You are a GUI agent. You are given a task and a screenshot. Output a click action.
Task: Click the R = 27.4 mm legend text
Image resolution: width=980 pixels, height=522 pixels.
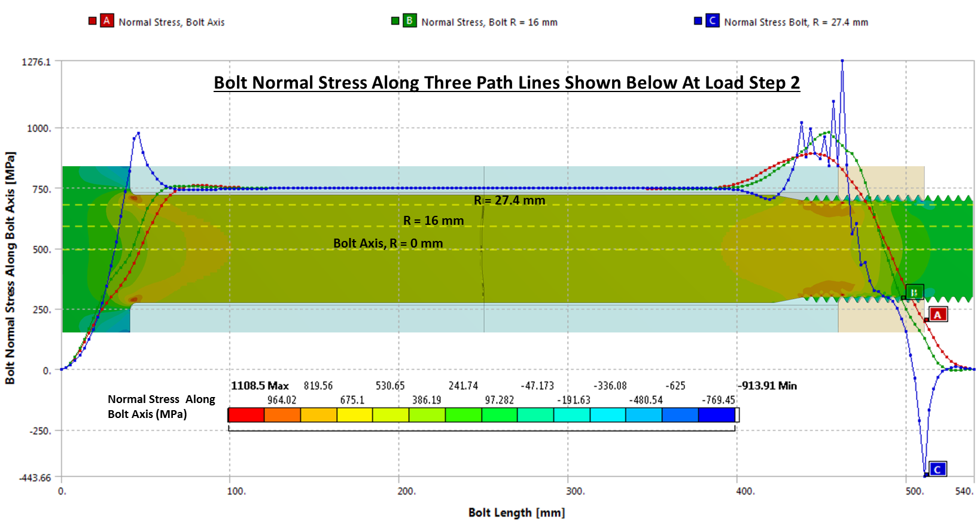pyautogui.click(x=796, y=22)
